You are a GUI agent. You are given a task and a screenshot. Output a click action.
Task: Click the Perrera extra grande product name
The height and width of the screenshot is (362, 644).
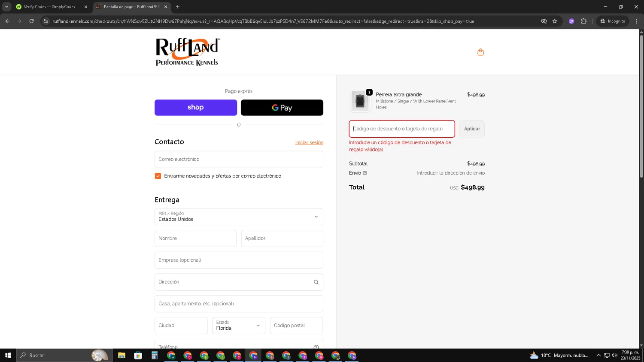[x=399, y=94]
